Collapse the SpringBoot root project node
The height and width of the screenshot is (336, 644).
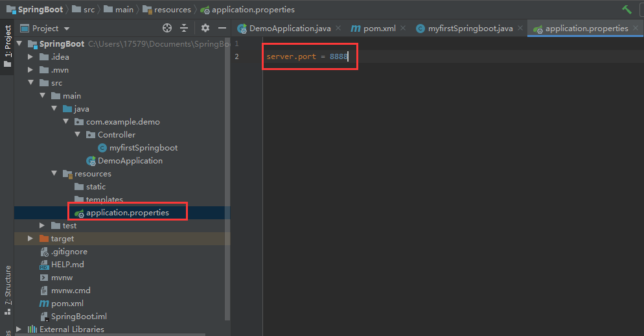point(19,43)
